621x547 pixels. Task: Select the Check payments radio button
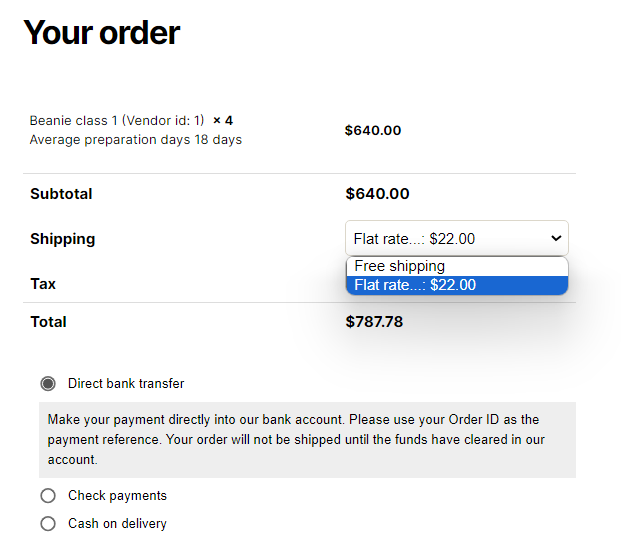tap(48, 496)
